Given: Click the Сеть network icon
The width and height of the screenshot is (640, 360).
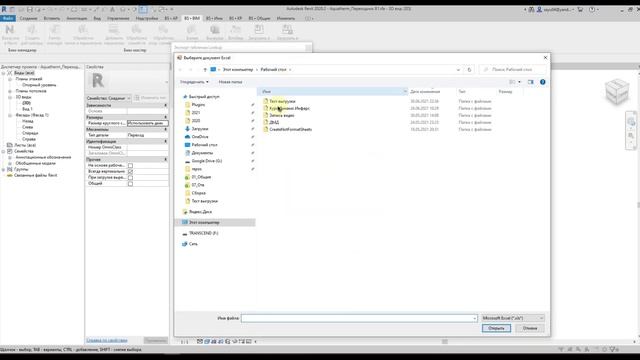Looking at the screenshot, I should coord(184,244).
